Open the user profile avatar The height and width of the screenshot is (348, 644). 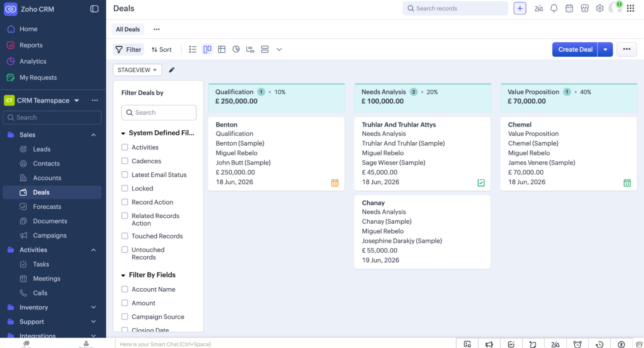pos(615,7)
